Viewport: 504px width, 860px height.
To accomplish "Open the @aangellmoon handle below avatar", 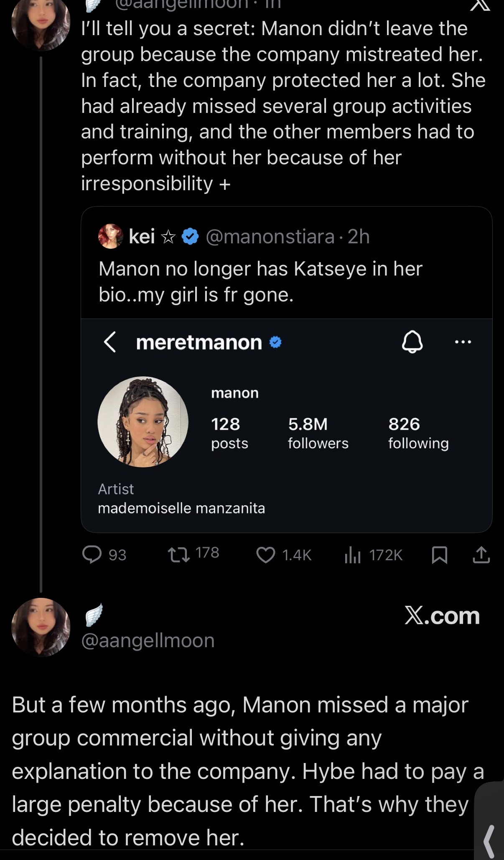I will 148,641.
